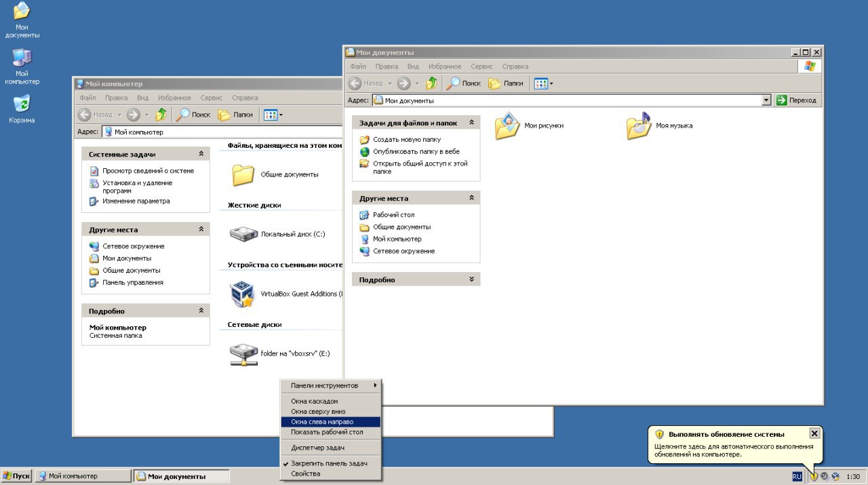Select Cascade Windows in context menu
868x485 pixels.
(332, 402)
